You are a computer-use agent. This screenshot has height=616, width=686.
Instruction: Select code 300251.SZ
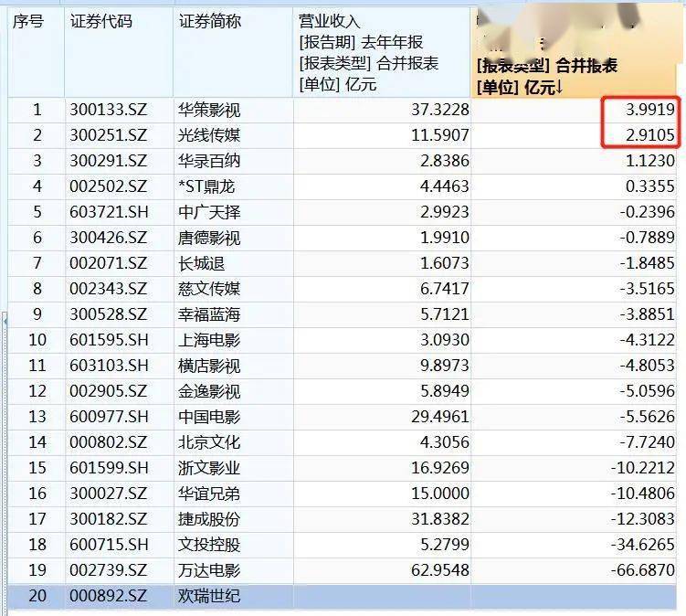[x=108, y=135]
